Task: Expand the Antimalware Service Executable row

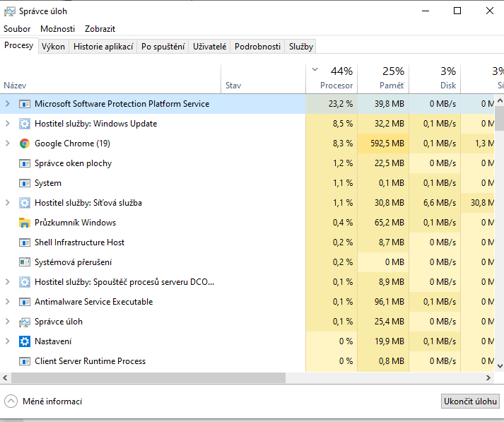Action: pos(8,302)
